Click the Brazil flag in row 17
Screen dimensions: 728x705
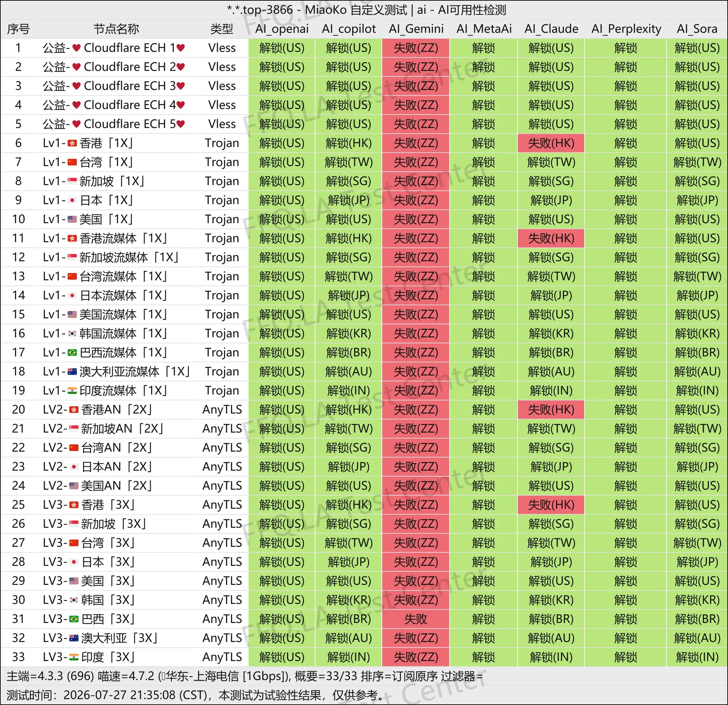pyautogui.click(x=73, y=353)
